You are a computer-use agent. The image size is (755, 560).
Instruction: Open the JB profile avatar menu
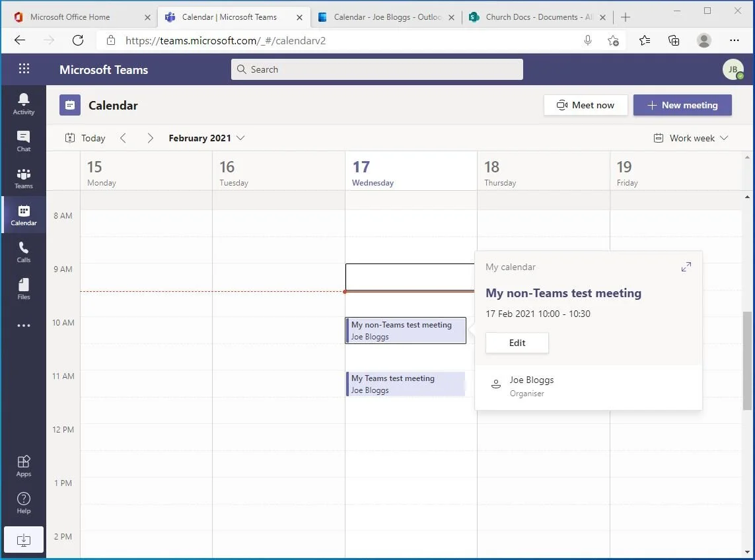pos(733,69)
